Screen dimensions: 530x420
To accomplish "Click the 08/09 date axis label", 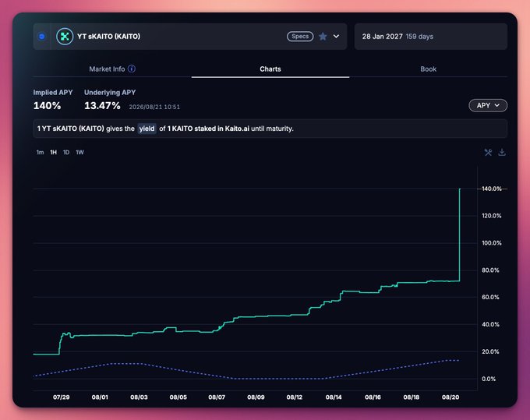I will [x=256, y=397].
